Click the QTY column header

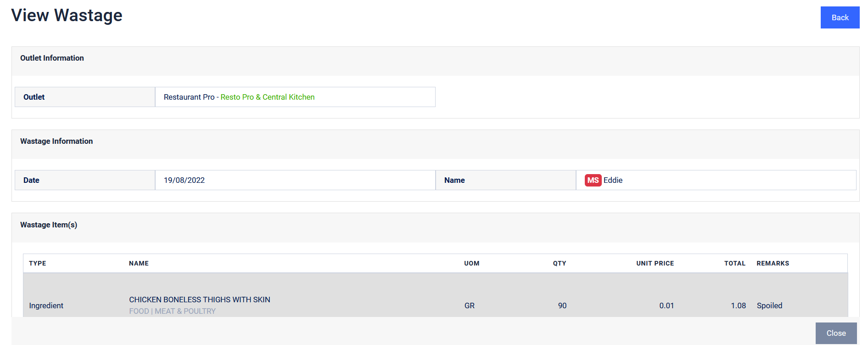point(559,263)
